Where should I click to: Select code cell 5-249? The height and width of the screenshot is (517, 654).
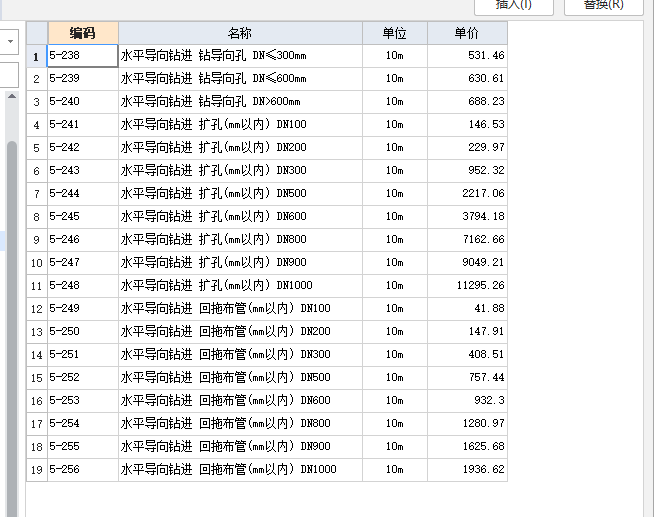(83, 309)
